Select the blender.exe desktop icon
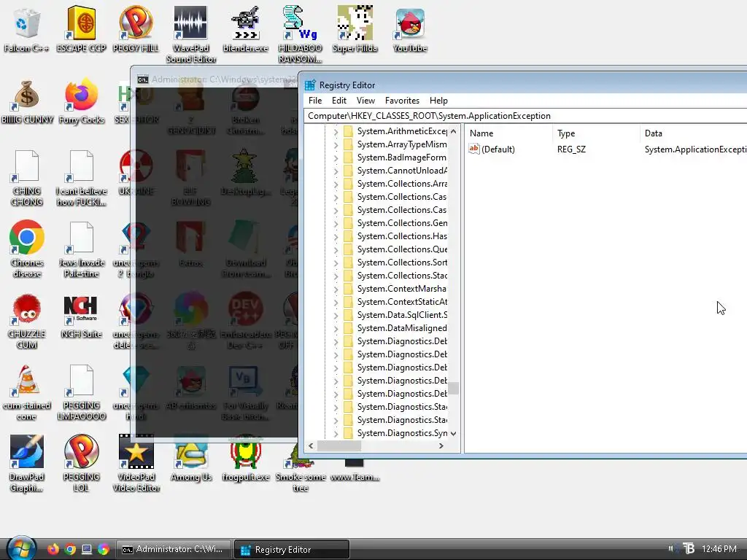Screen dimensions: 747x560 click(x=245, y=28)
